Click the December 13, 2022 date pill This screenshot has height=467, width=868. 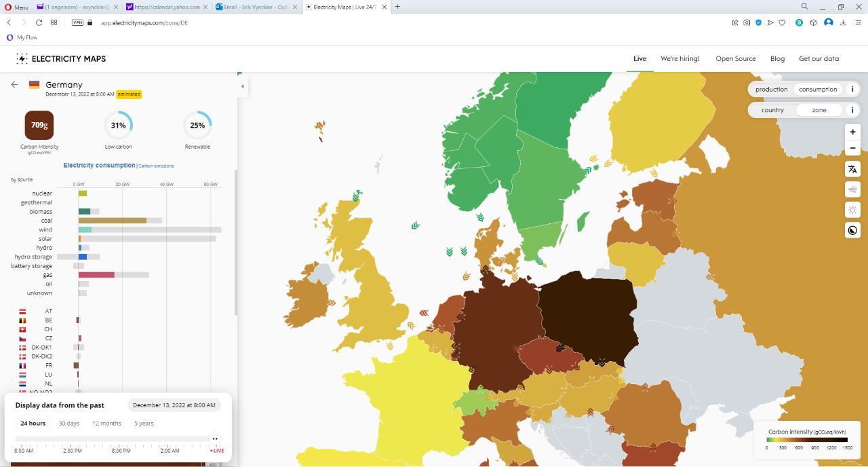tap(174, 405)
